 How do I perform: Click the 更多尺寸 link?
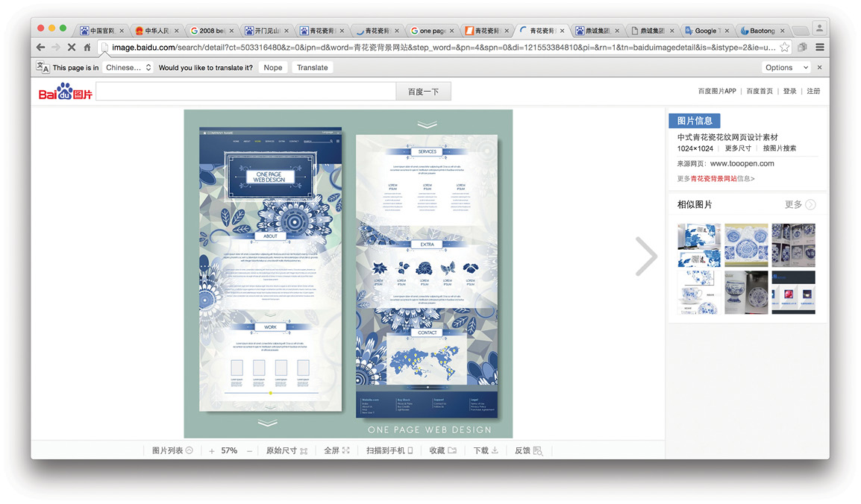[x=738, y=148]
